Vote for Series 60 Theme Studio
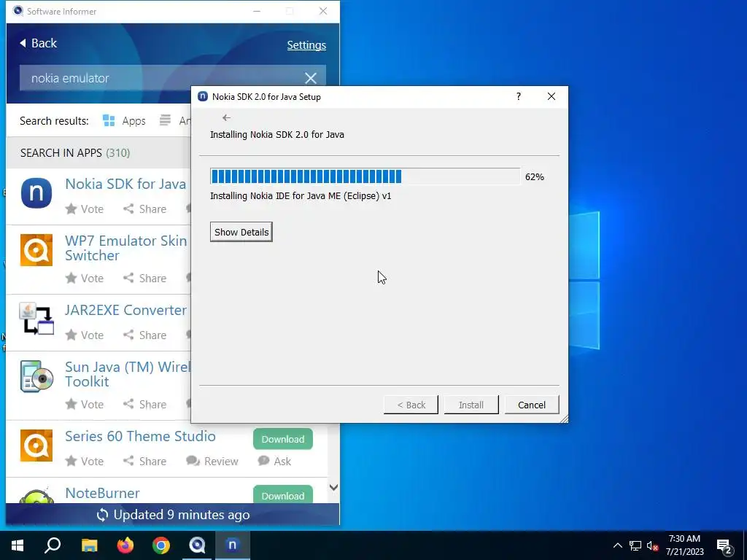Screen dimensions: 747x560 pos(85,462)
